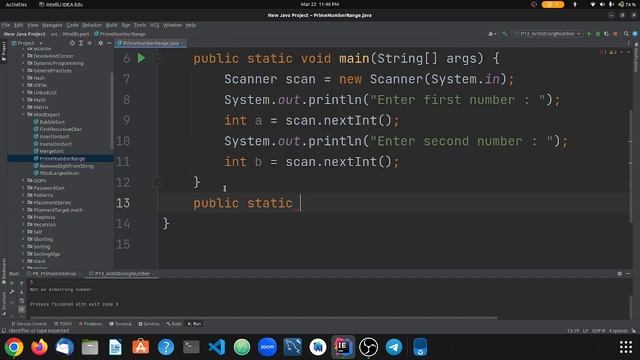Open the Build menu
Screen dimensions: 640x360
click(x=111, y=25)
